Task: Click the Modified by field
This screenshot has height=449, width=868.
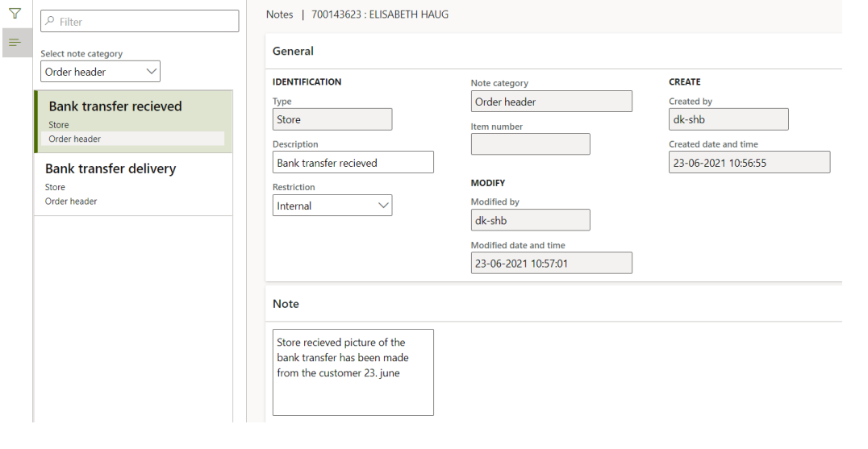Action: tap(530, 220)
